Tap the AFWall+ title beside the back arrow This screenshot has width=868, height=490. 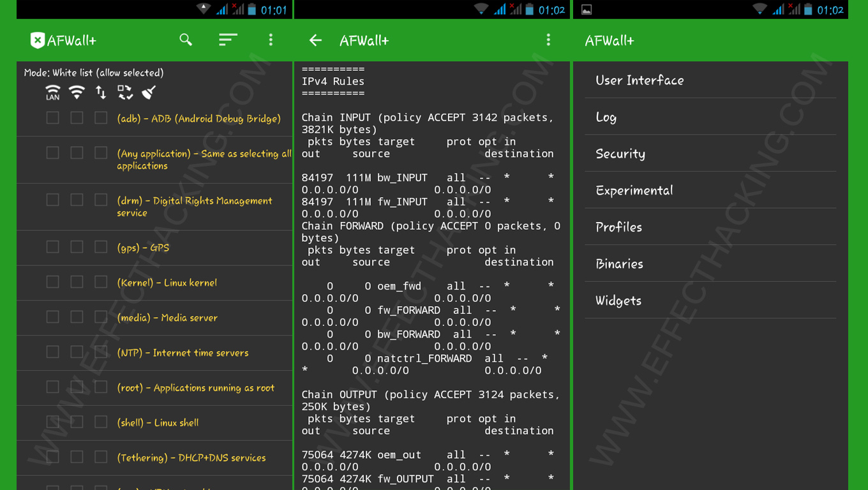(364, 40)
